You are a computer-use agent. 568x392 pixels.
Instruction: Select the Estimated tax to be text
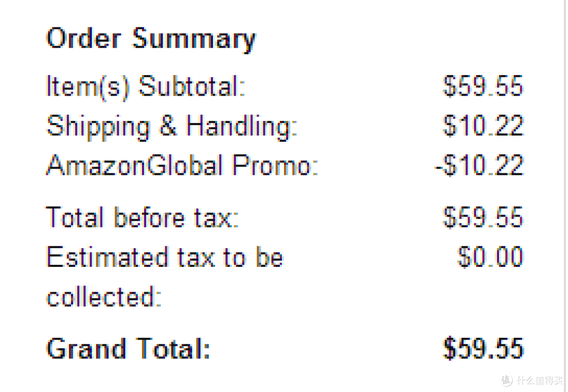pyautogui.click(x=165, y=257)
